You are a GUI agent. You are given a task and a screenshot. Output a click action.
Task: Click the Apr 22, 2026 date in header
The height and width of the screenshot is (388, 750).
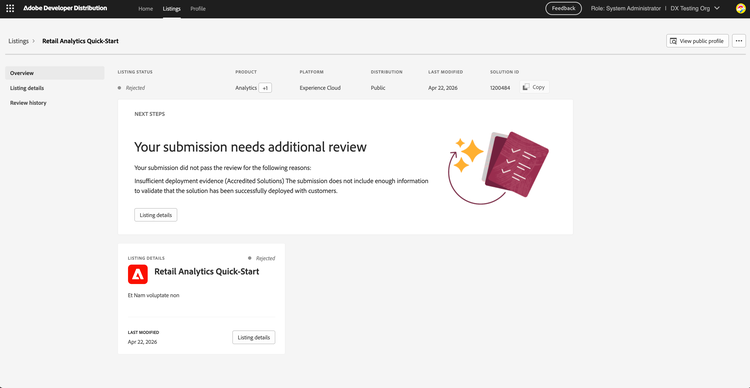pyautogui.click(x=443, y=88)
